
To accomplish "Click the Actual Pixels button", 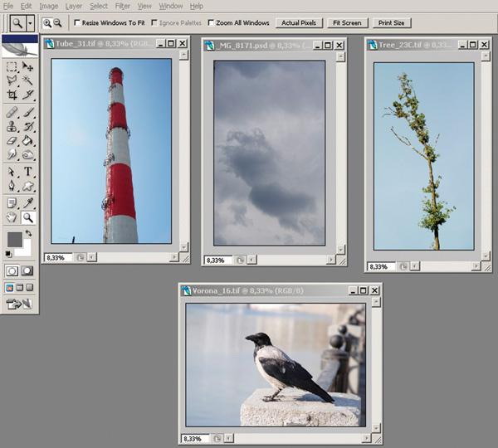I will 299,23.
